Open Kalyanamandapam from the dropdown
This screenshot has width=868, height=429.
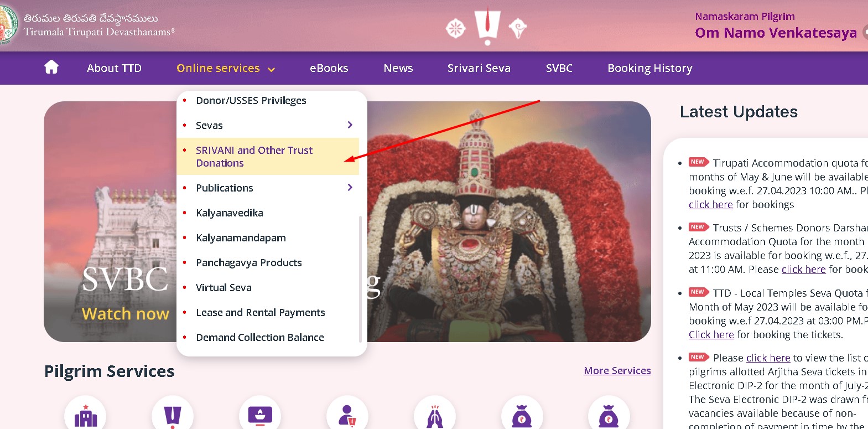point(268,238)
